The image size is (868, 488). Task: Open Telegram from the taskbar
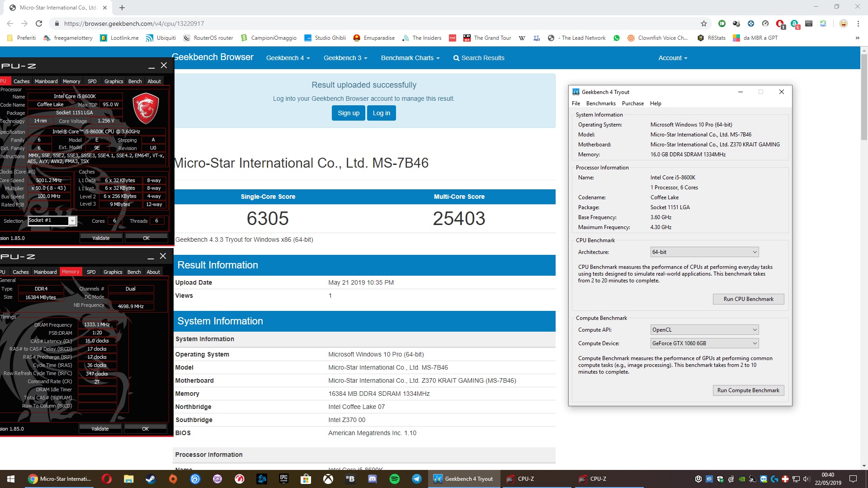point(417,479)
